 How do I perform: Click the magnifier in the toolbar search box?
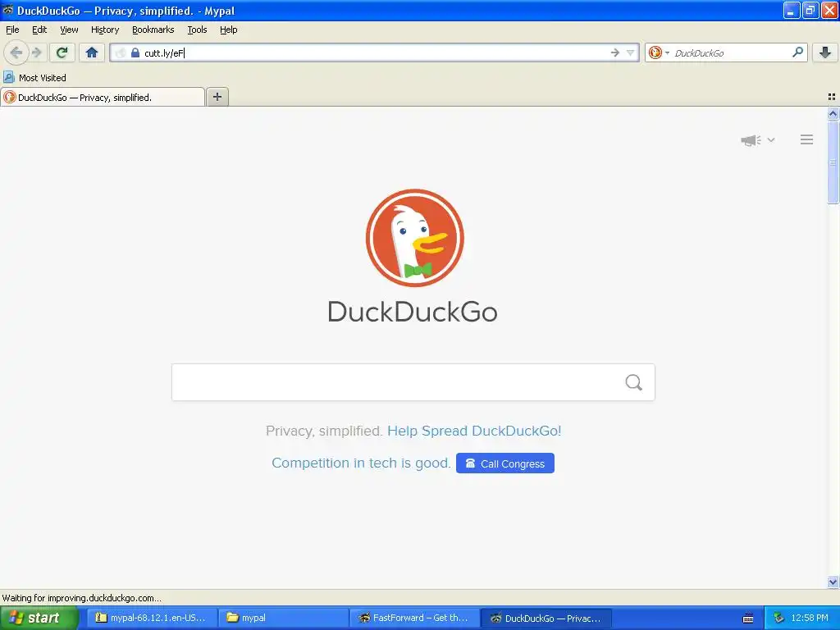click(x=797, y=52)
